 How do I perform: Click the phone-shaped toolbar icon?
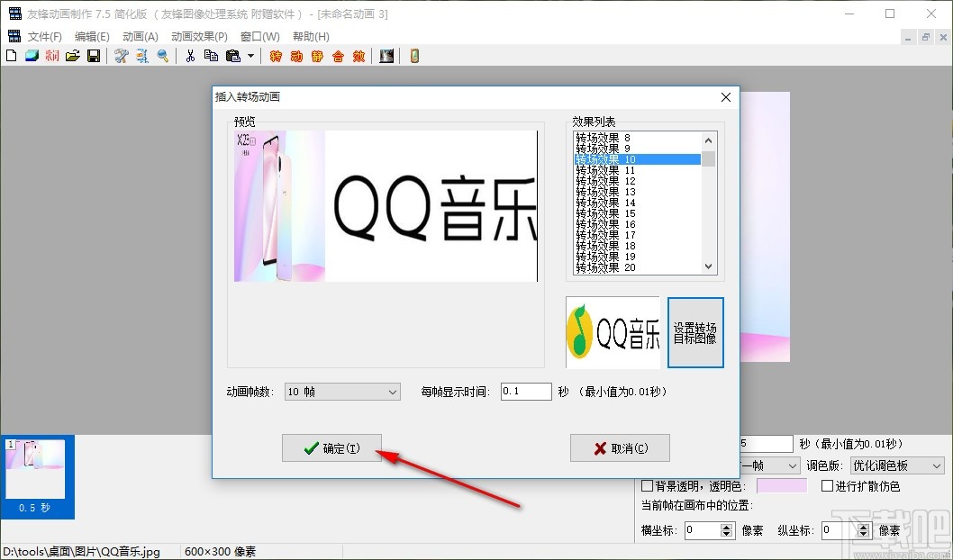[414, 56]
